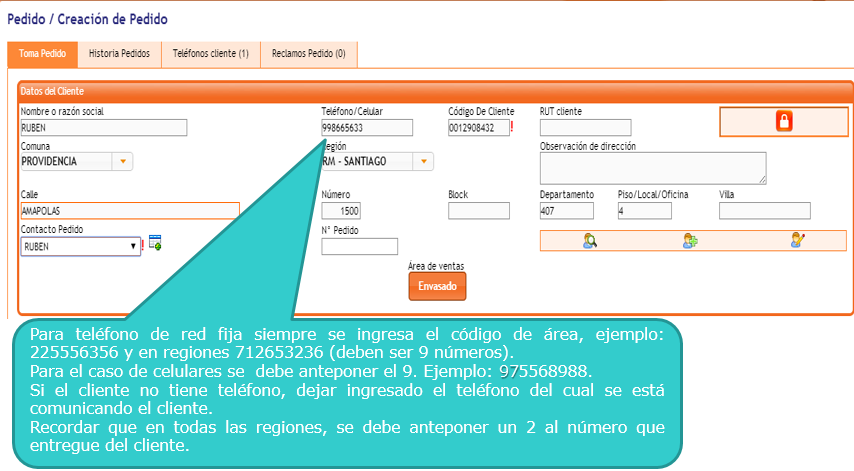
Task: Click the Envasado button
Action: 437,286
